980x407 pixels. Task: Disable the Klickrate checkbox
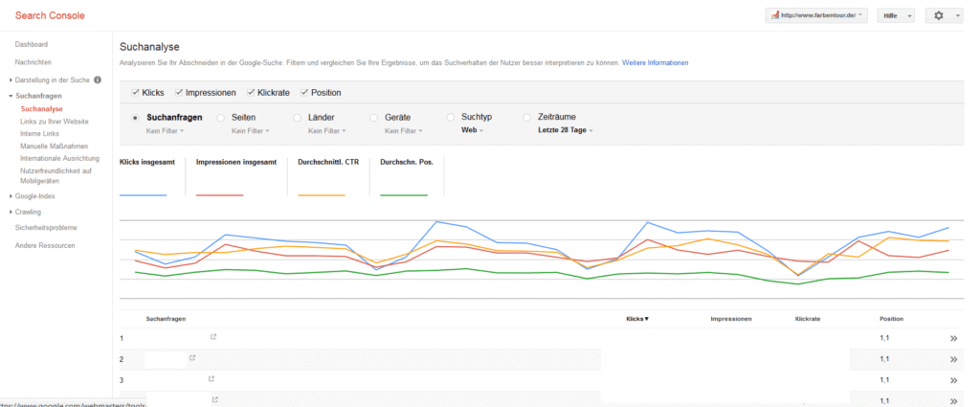(252, 92)
